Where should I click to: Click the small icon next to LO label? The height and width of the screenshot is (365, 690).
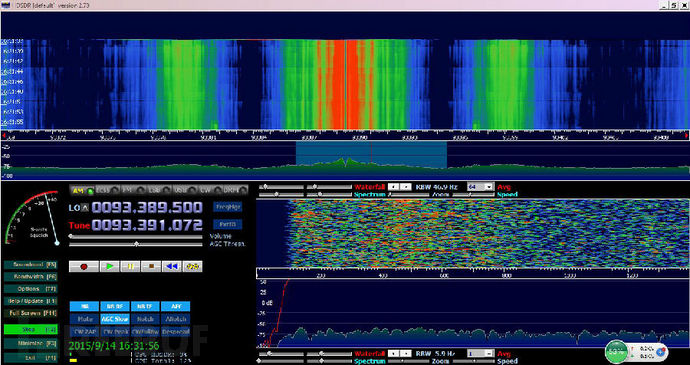point(85,208)
